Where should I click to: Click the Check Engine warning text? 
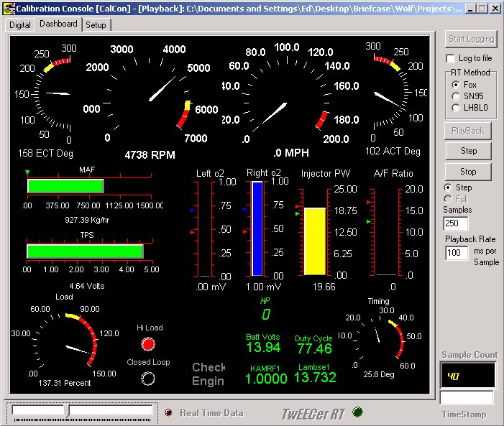point(209,374)
